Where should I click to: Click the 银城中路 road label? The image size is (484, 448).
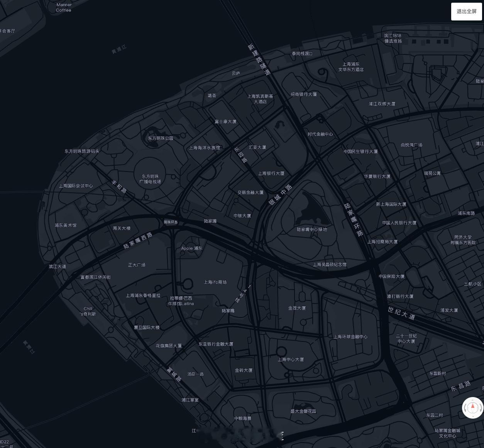[x=281, y=195]
